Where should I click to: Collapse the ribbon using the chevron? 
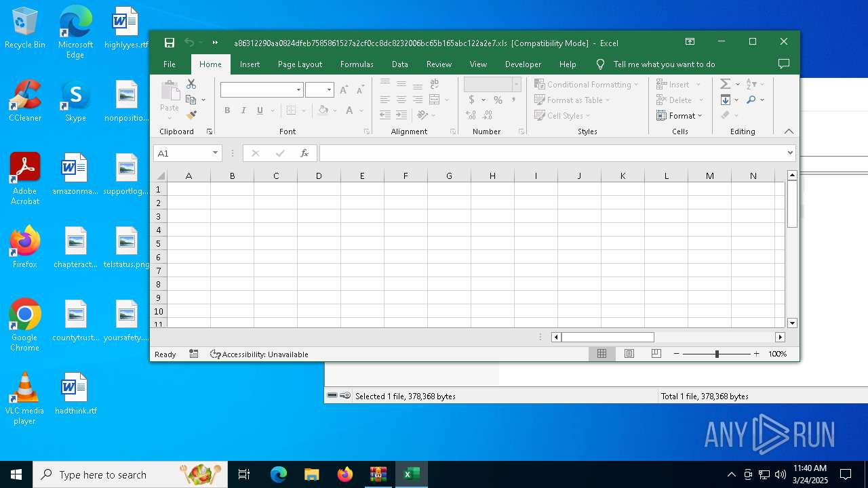coord(789,131)
